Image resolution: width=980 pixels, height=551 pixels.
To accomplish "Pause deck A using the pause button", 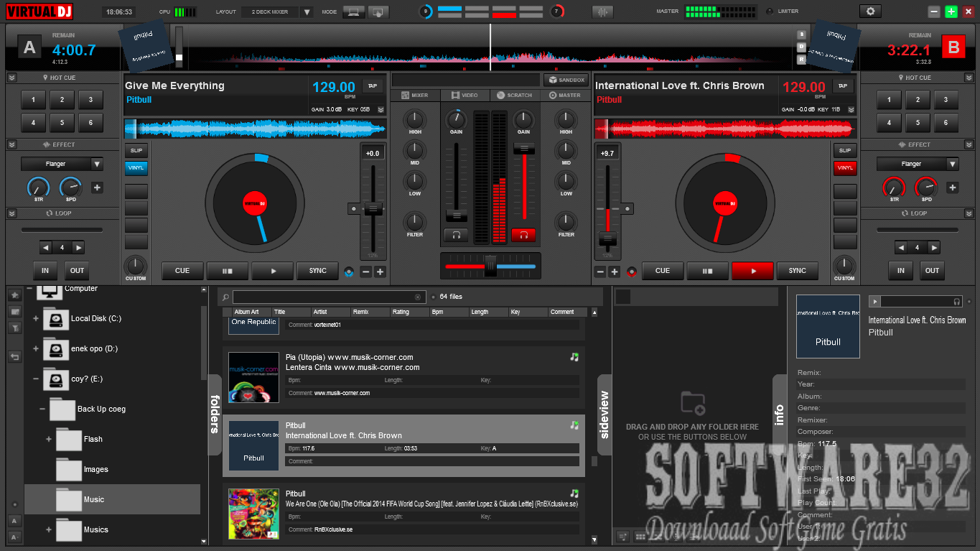I will coord(228,271).
